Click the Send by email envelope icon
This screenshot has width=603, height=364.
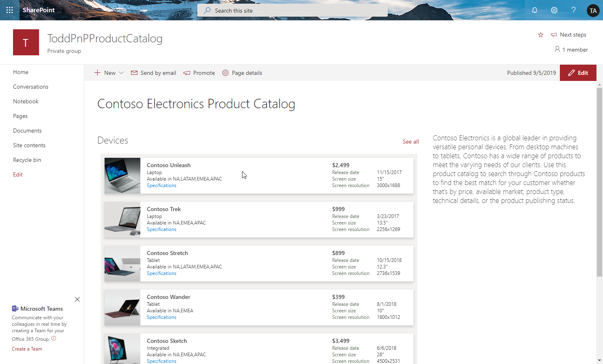tap(134, 73)
